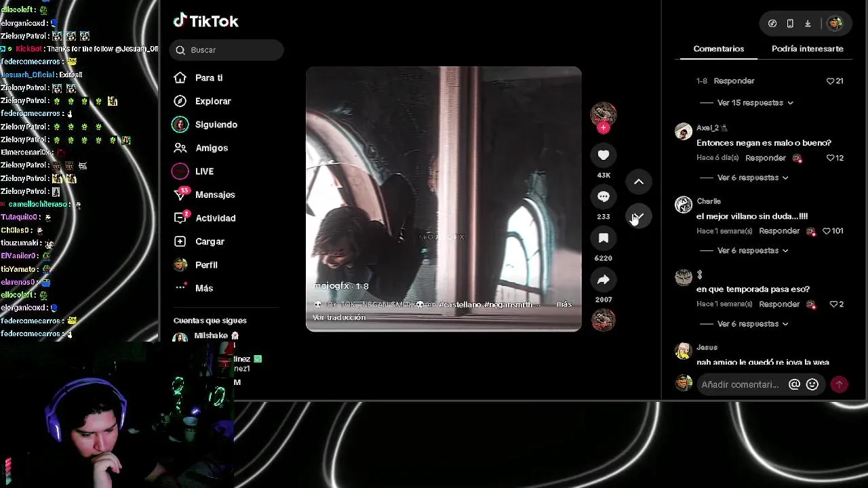Expand the Más menu
The image size is (868, 488).
tap(203, 288)
